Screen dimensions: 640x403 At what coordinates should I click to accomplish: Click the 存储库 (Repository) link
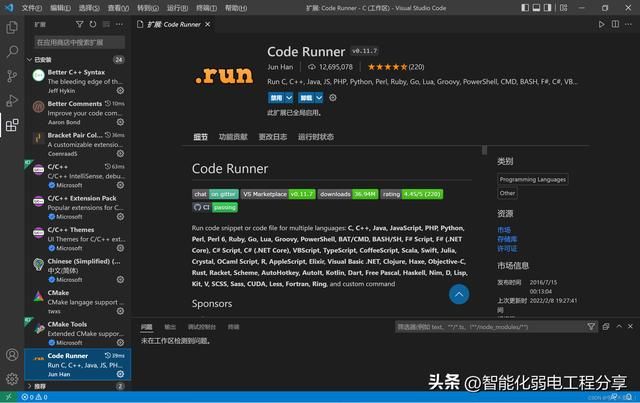pyautogui.click(x=507, y=239)
